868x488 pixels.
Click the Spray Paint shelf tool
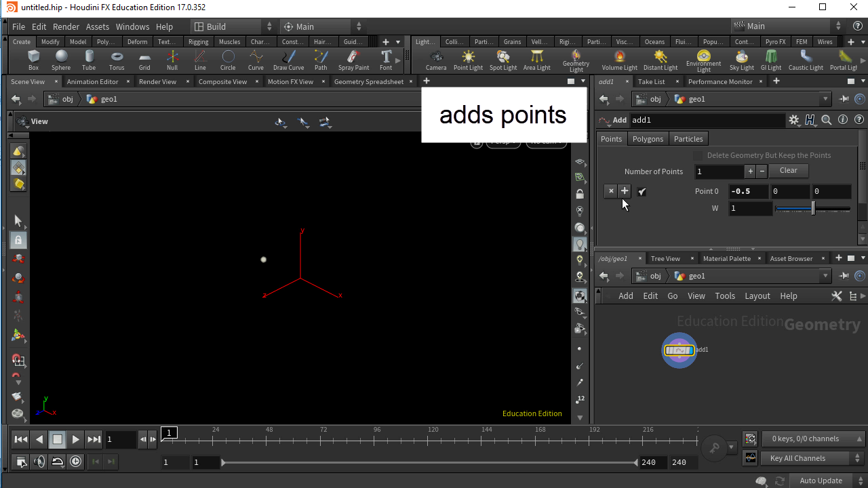click(x=353, y=60)
